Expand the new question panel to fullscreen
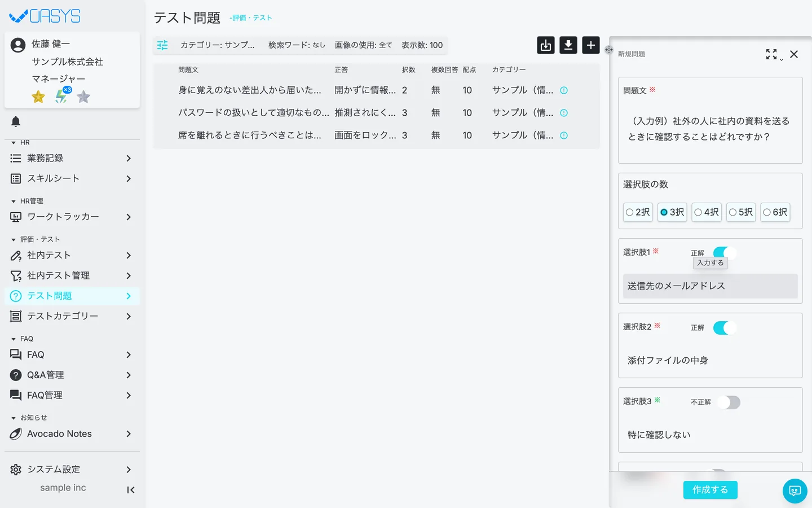The width and height of the screenshot is (812, 508). [x=771, y=54]
